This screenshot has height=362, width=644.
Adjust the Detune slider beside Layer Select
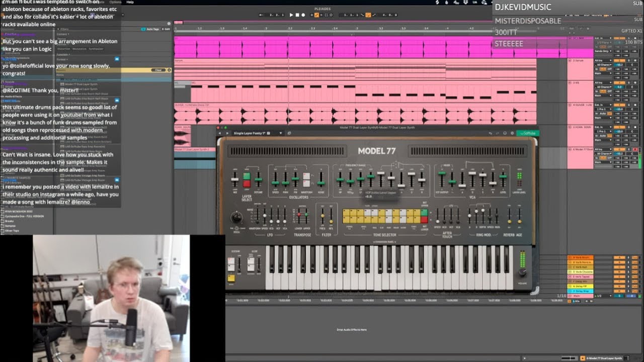point(258,179)
